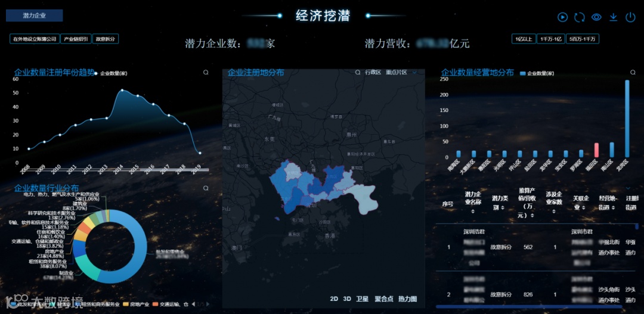644x314 pixels.
Task: Open search on 企业注册地分布 map
Action: pyautogui.click(x=358, y=72)
